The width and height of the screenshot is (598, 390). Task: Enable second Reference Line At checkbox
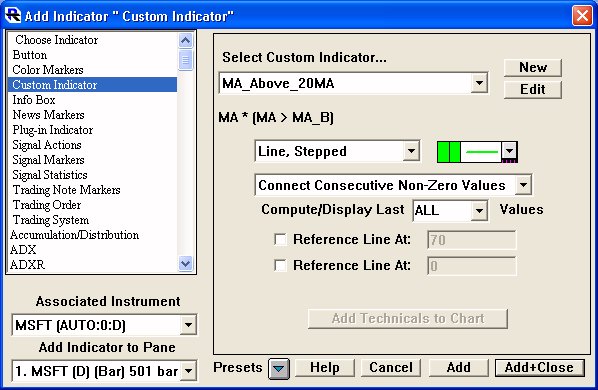coord(280,265)
